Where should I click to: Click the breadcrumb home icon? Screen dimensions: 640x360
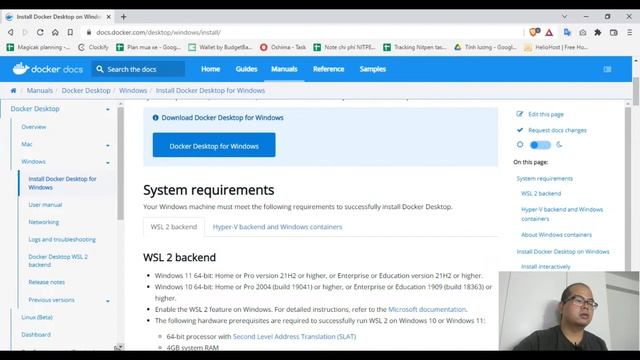tap(13, 91)
